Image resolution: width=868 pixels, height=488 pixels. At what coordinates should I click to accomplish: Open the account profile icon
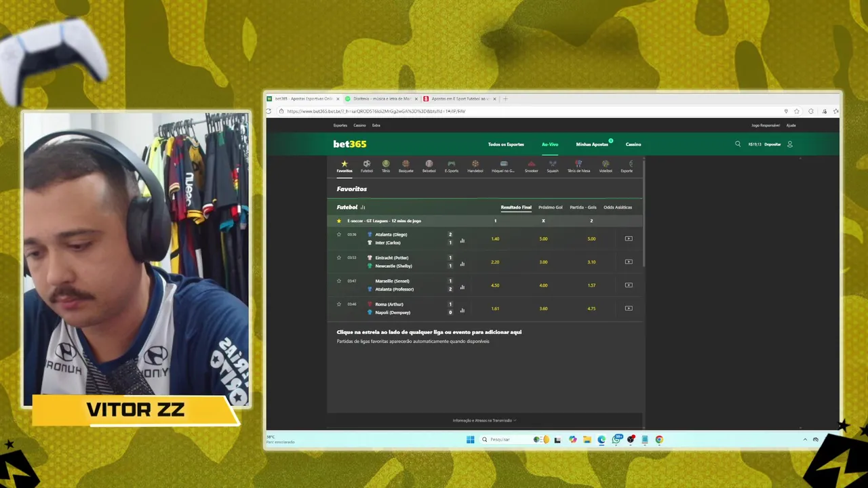[x=789, y=144]
